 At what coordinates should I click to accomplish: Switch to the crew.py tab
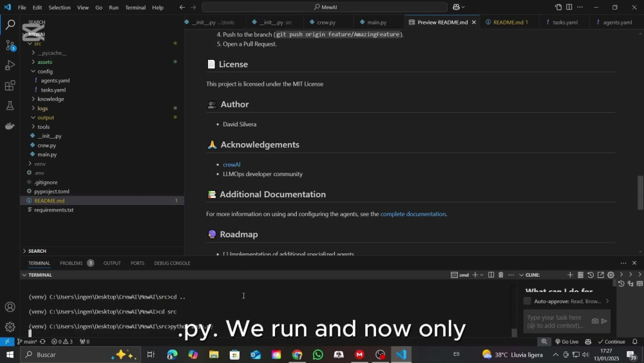[326, 22]
